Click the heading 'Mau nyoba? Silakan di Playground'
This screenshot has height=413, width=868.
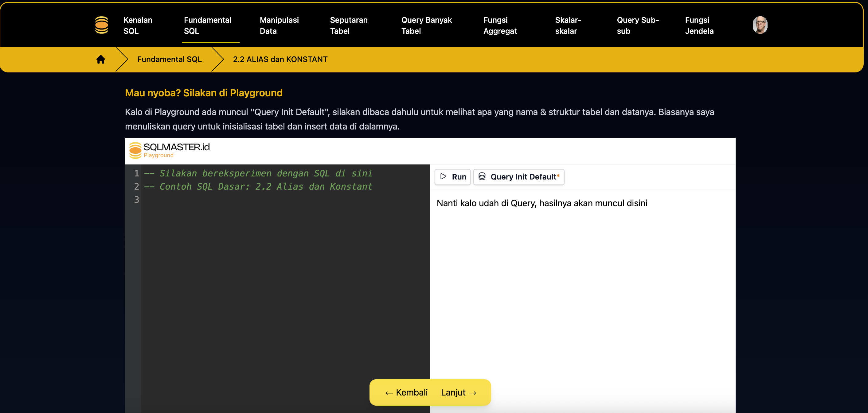[204, 93]
